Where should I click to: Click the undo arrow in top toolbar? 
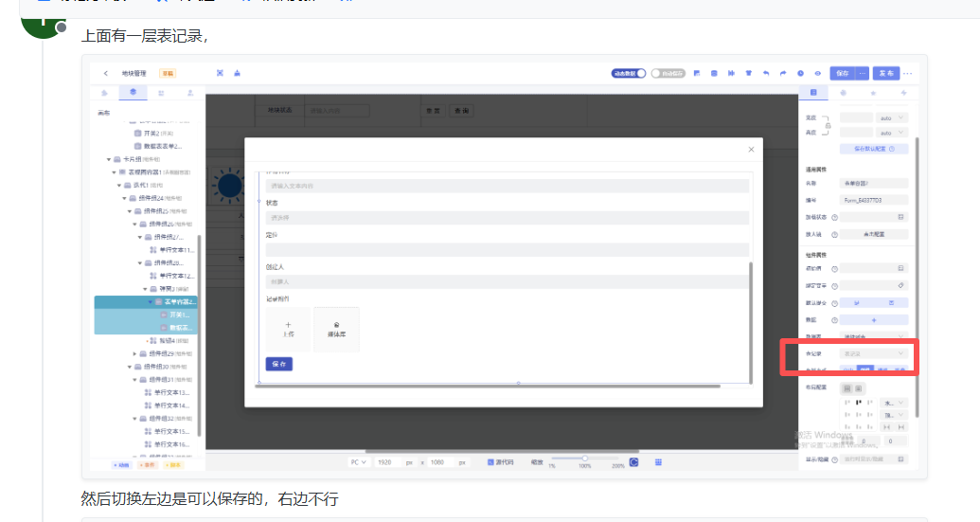[x=766, y=73]
